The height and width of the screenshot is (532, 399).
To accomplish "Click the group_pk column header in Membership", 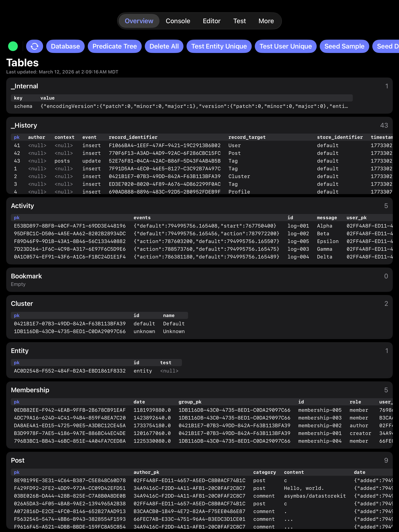I will (x=190, y=402).
